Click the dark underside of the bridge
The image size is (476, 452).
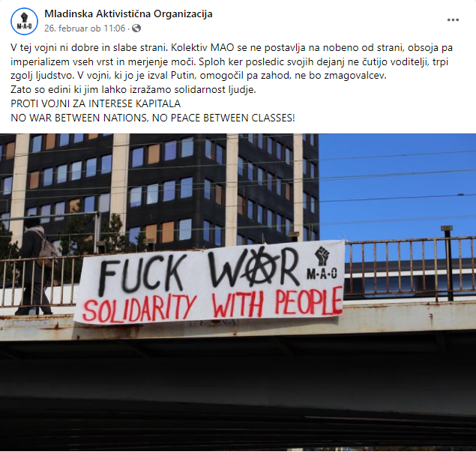(x=238, y=394)
